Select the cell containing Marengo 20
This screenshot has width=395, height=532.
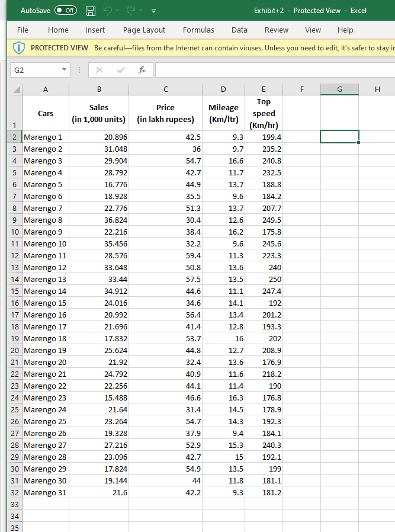[46, 363]
